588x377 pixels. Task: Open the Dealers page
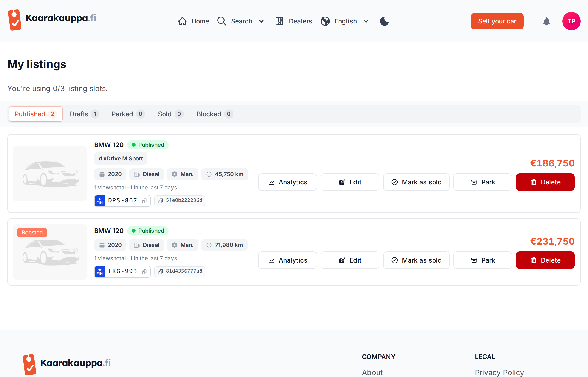[x=294, y=21]
